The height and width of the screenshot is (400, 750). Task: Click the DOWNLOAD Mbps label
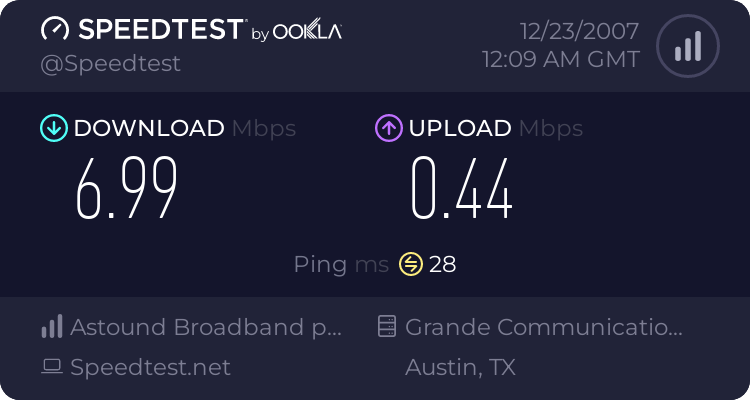(x=185, y=128)
